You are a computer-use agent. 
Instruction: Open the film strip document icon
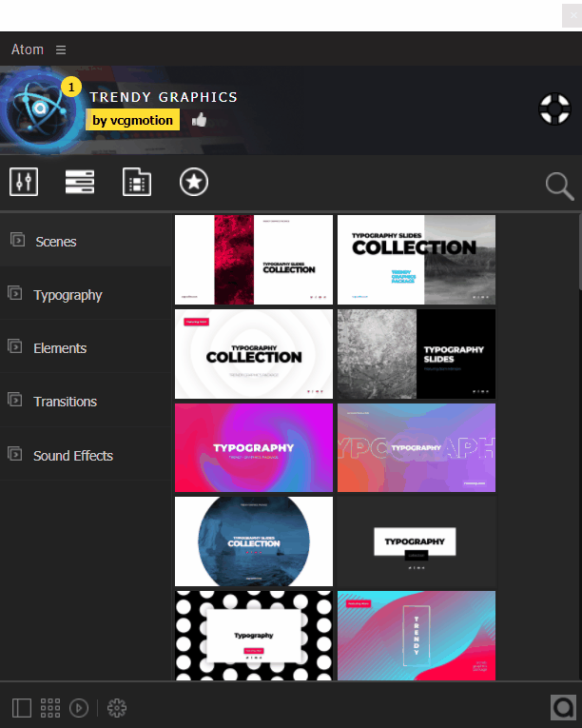137,182
